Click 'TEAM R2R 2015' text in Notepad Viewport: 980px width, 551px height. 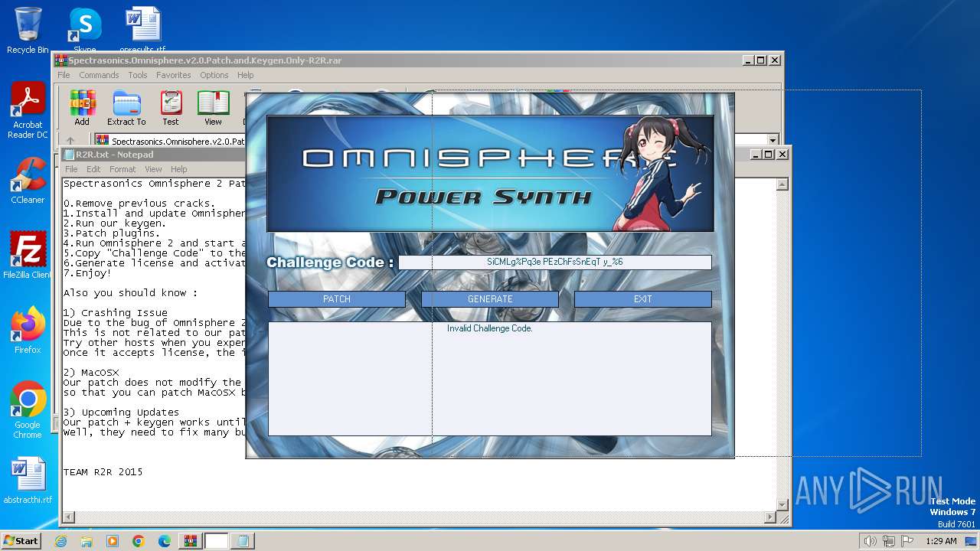pyautogui.click(x=103, y=472)
